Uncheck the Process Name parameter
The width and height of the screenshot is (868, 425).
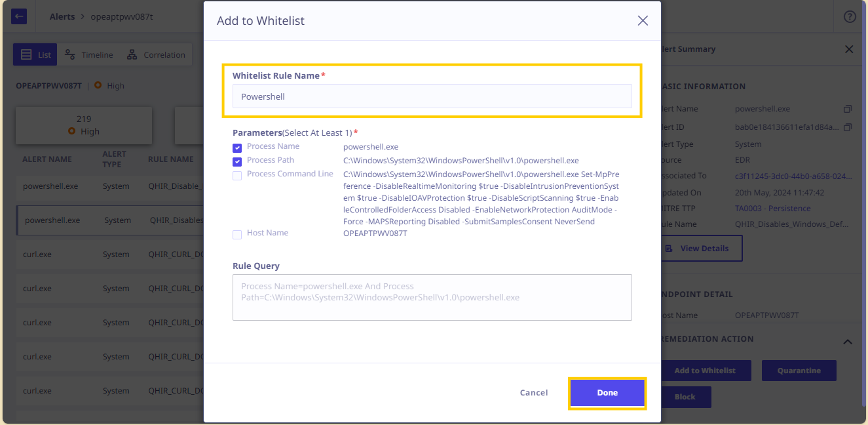pos(237,148)
